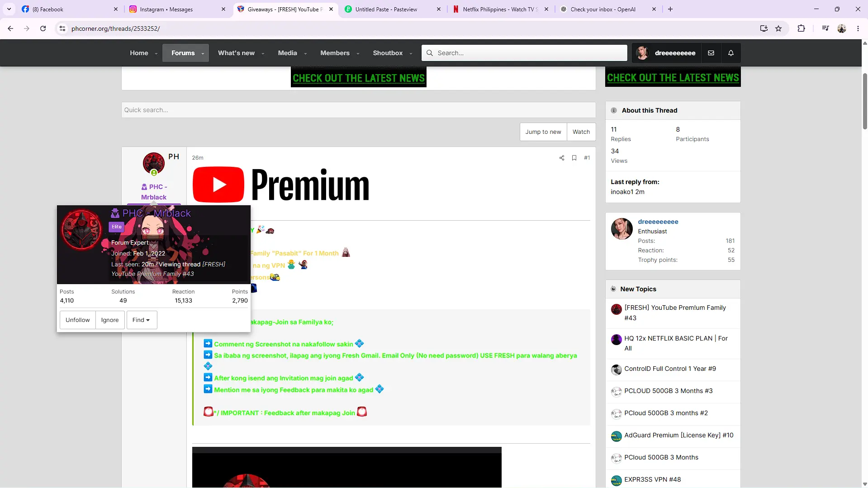Click the left CHECK OUT THE LATEST NEWS banner

[358, 77]
